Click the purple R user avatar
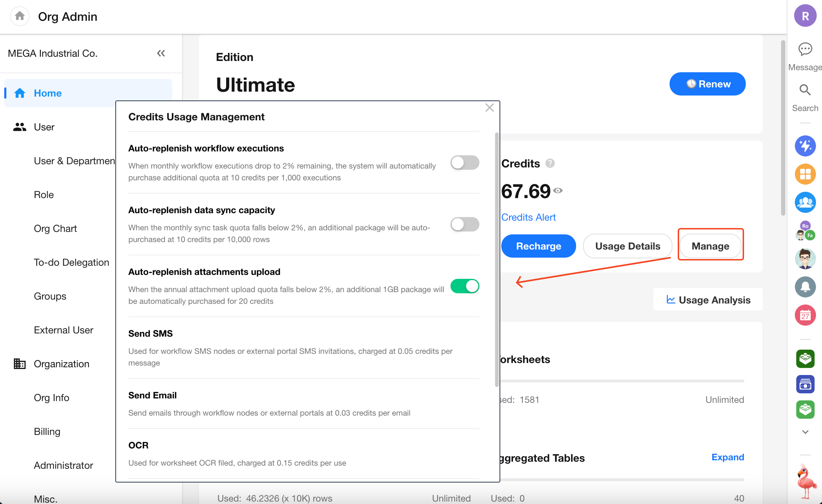The height and width of the screenshot is (504, 822). pos(805,16)
